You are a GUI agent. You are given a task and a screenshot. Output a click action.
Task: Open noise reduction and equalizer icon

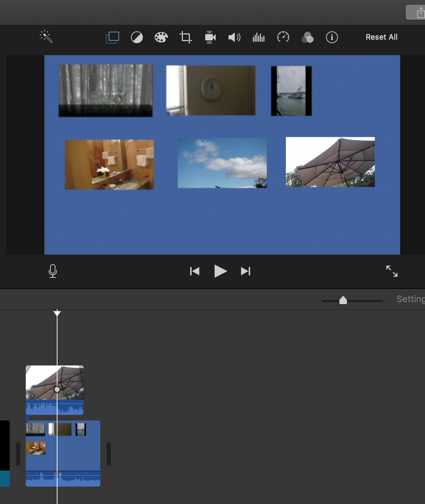pyautogui.click(x=258, y=37)
